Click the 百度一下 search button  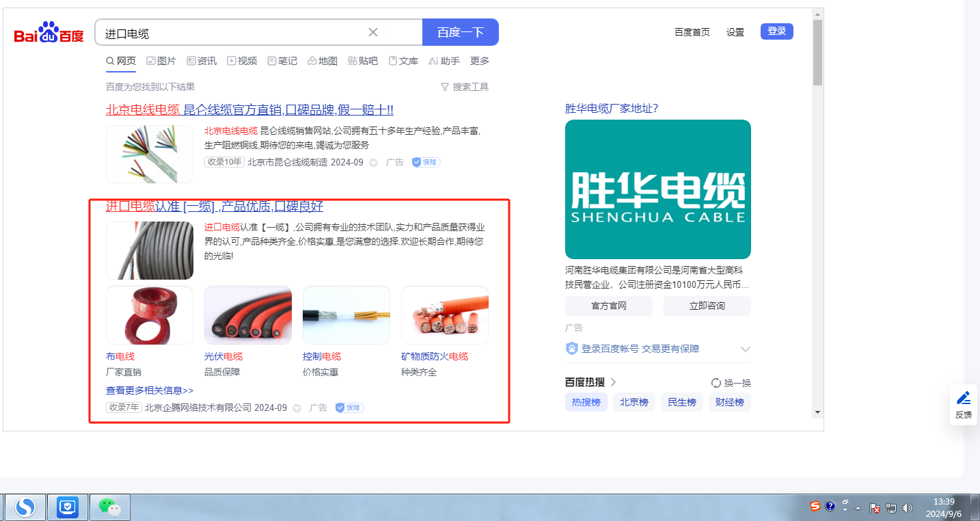click(x=461, y=32)
